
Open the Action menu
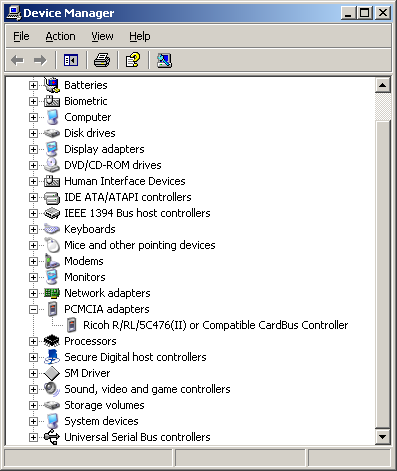click(60, 36)
